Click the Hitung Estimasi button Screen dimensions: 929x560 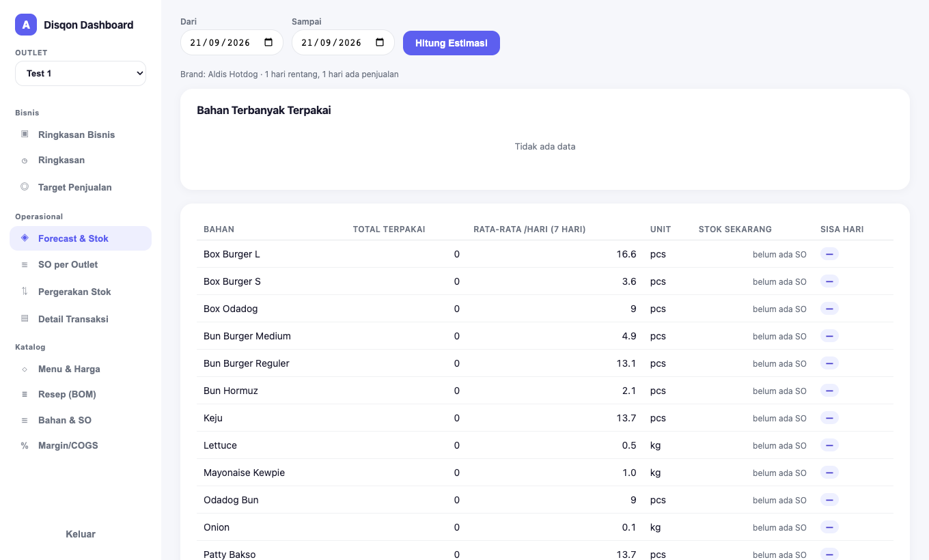pos(452,43)
